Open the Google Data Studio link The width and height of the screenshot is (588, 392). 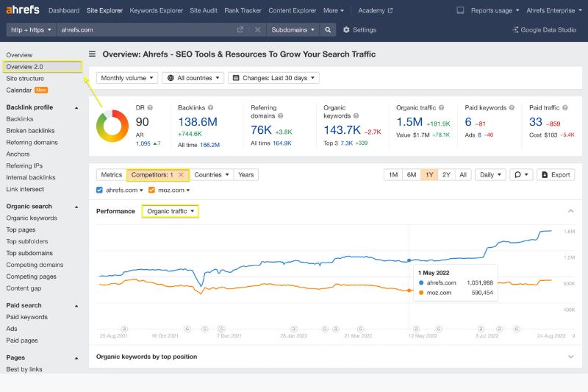coord(543,30)
